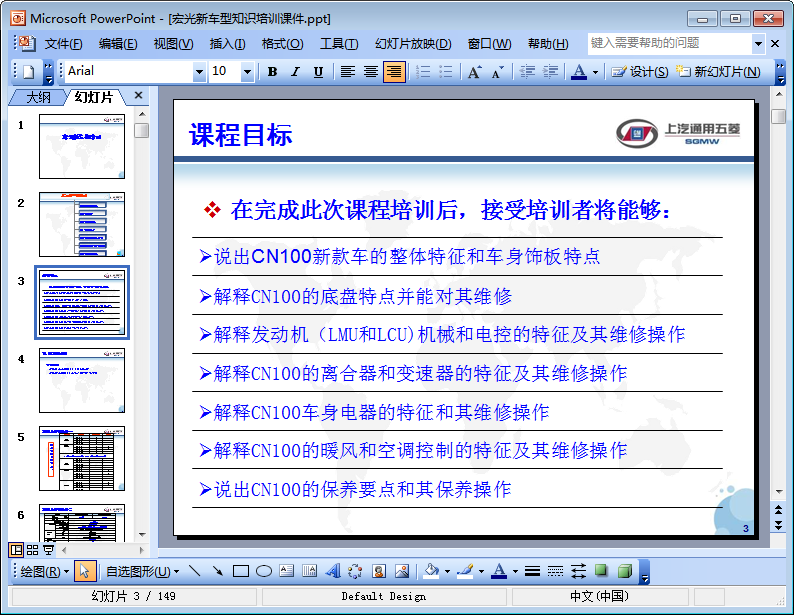Close the slide thumbnail pane
The width and height of the screenshot is (794, 615).
pos(138,96)
